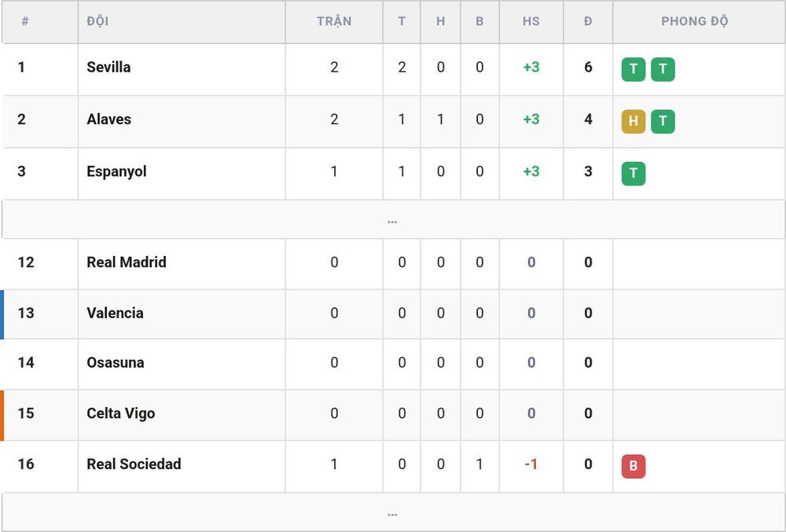The image size is (786, 532).
Task: Click the orange marker beside Celta Vigo's row
Action: (2, 415)
